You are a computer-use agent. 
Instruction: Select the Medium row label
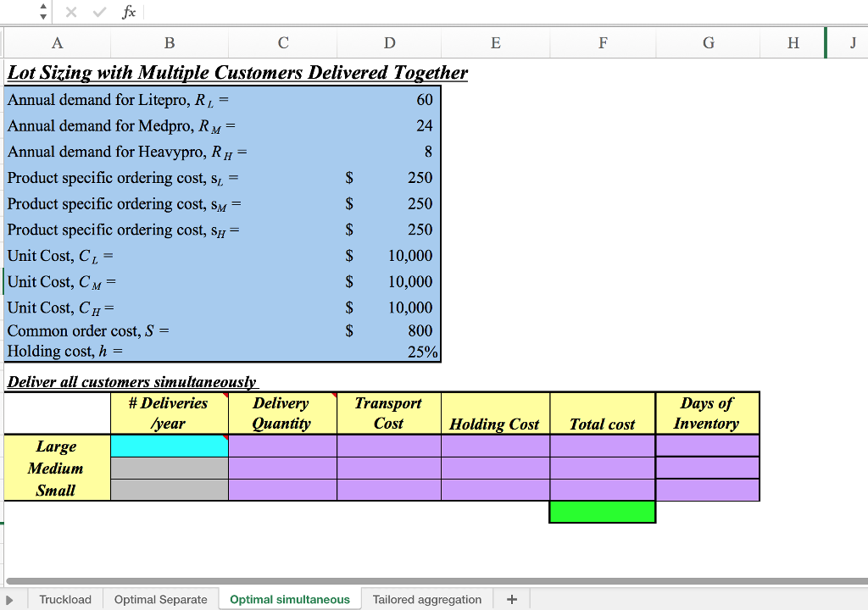tap(57, 469)
